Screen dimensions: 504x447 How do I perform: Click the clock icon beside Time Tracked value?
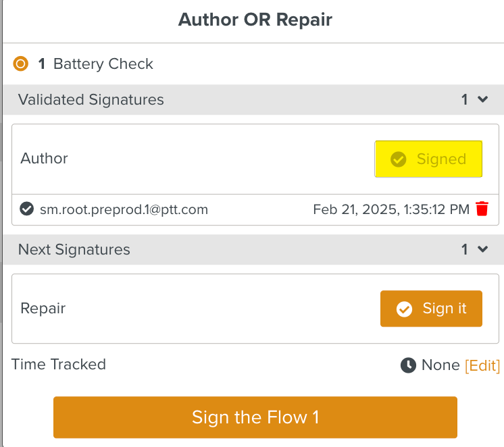pyautogui.click(x=408, y=365)
